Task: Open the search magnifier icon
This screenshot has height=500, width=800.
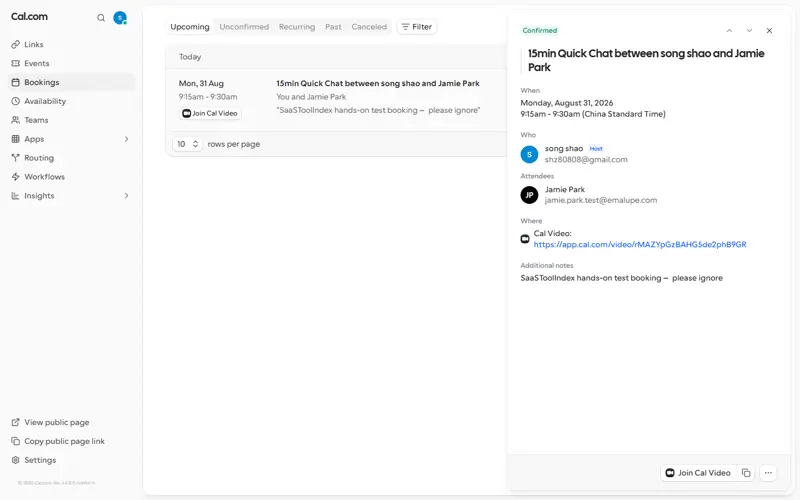Action: [101, 18]
